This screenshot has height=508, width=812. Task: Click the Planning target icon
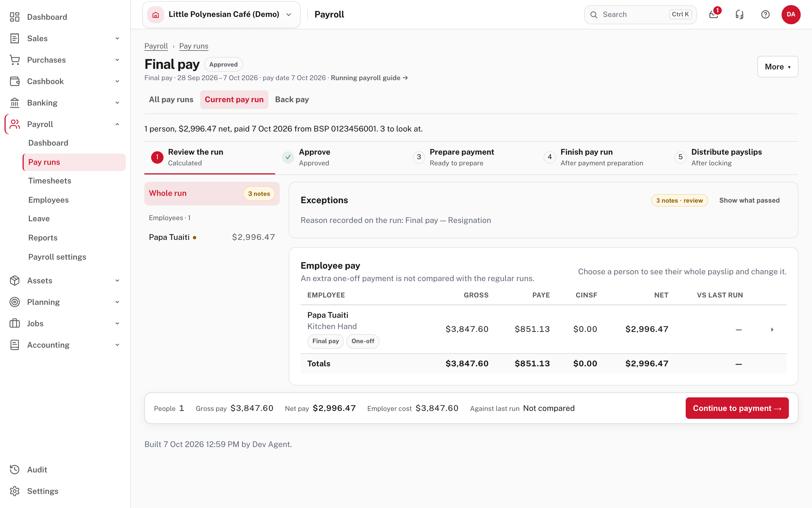[14, 302]
